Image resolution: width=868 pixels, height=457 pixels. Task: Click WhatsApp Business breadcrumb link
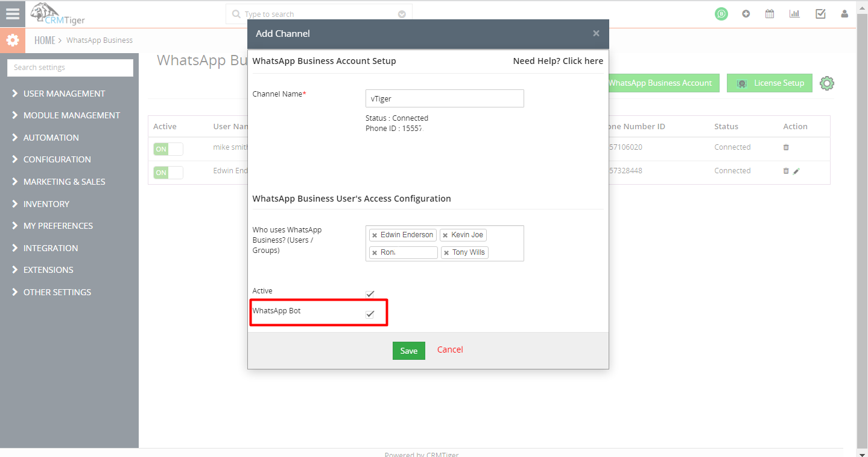tap(100, 40)
